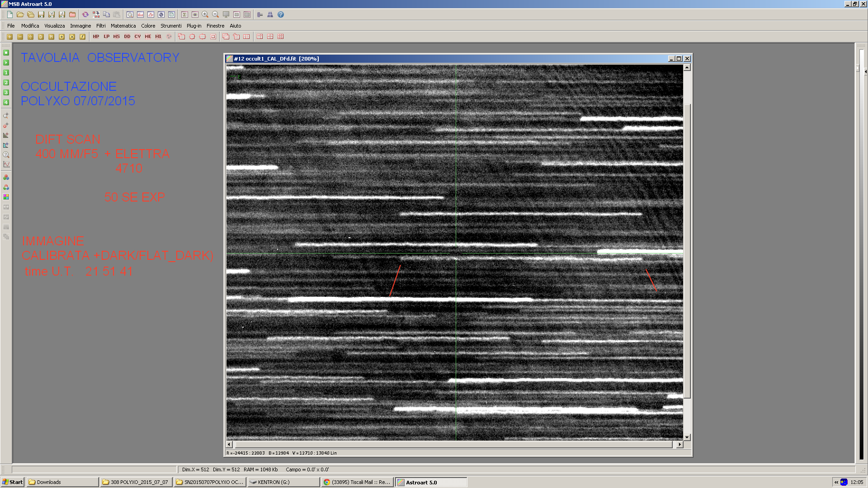This screenshot has height=488, width=868.
Task: Switch to KENTRON (G:) taskbar window
Action: 283,482
